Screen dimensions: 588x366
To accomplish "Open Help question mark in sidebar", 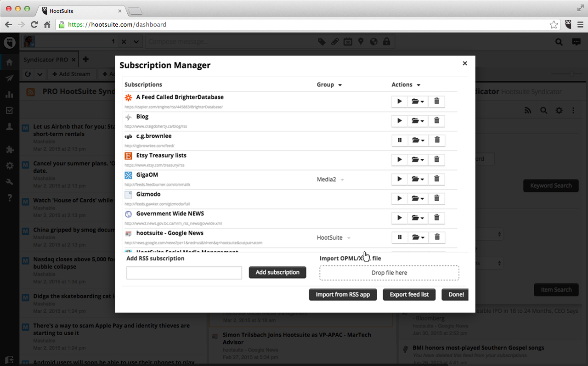I will pos(9,198).
